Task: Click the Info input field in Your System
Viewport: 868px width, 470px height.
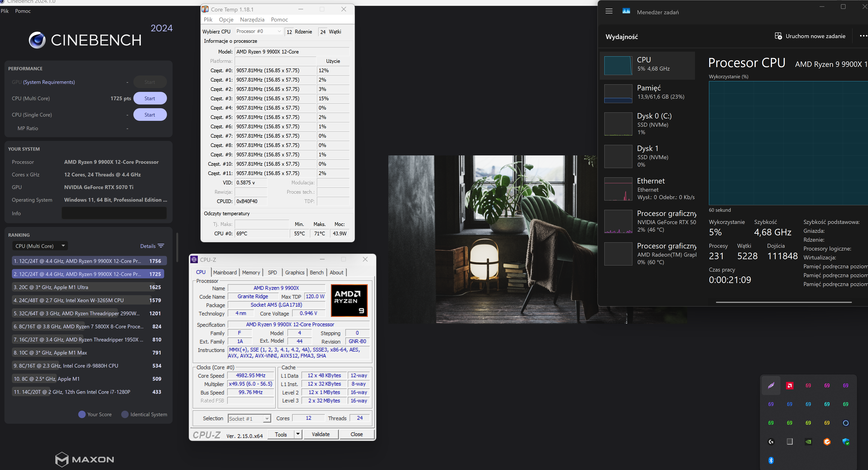Action: [x=114, y=213]
